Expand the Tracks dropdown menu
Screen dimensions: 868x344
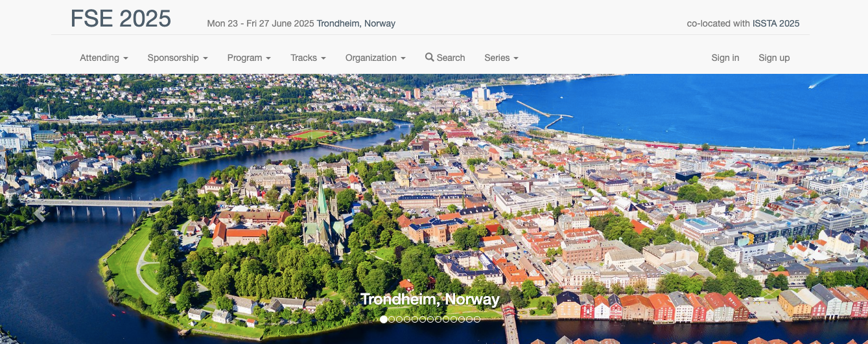(308, 58)
